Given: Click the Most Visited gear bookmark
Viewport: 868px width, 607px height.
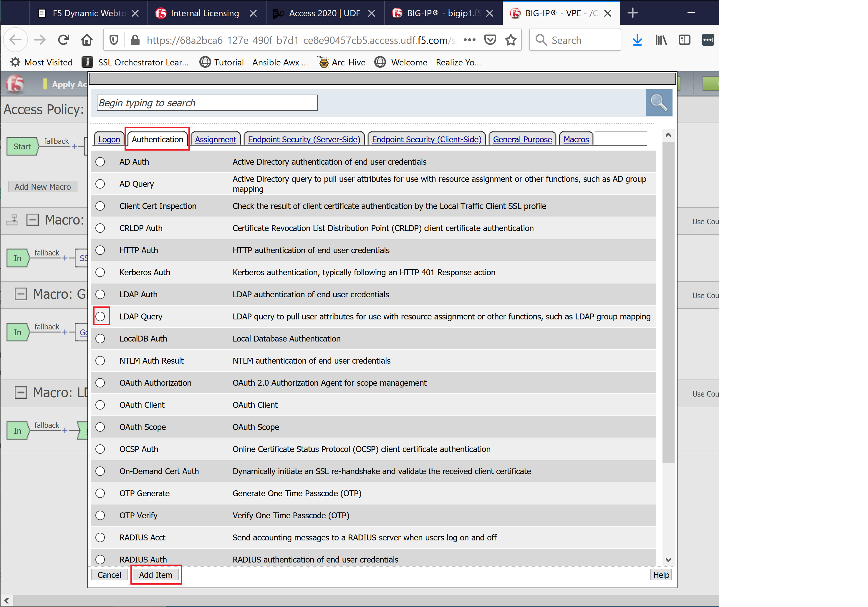Looking at the screenshot, I should click(x=41, y=62).
